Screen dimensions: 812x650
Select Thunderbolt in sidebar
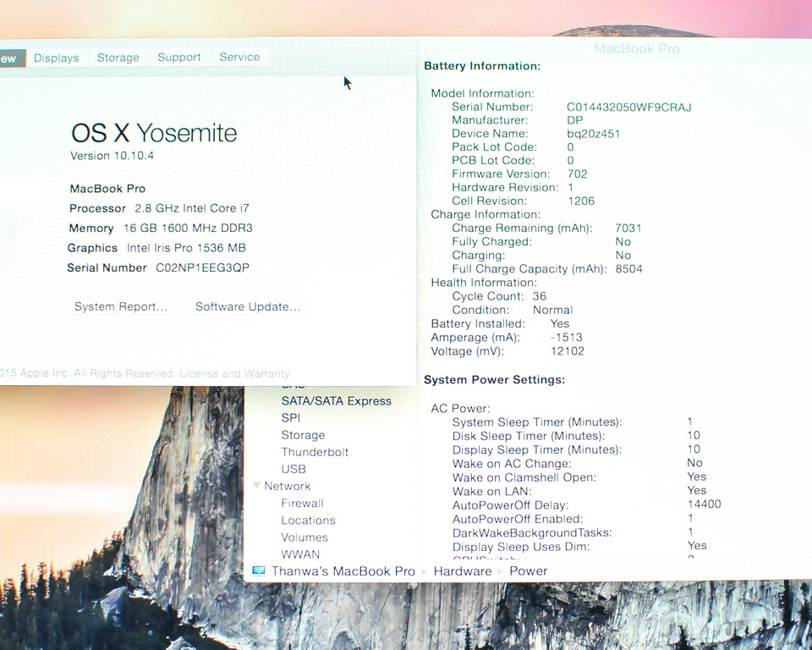(x=315, y=452)
